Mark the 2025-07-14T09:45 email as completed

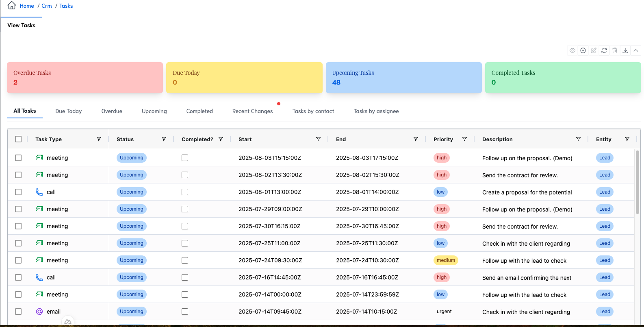(x=185, y=312)
